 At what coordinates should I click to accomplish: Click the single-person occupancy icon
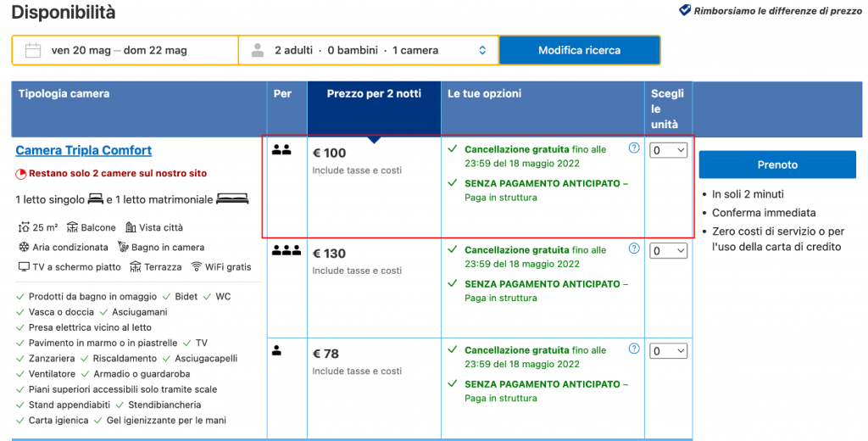[x=276, y=350]
